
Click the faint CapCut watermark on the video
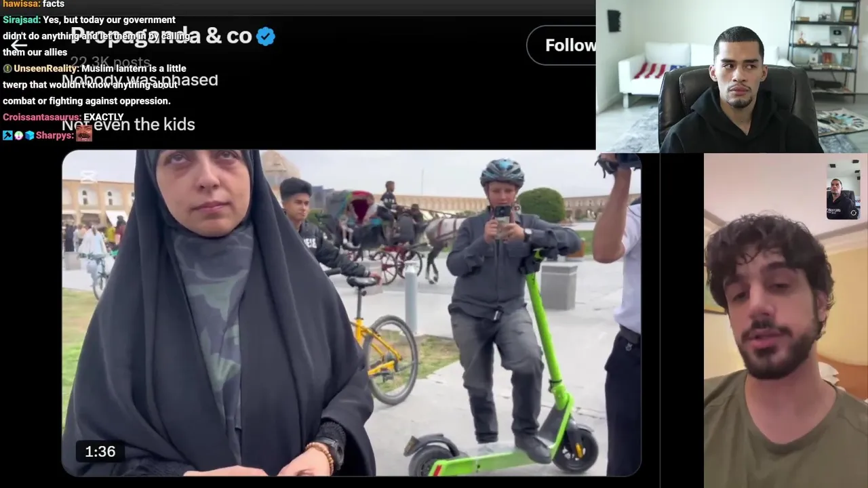click(87, 177)
